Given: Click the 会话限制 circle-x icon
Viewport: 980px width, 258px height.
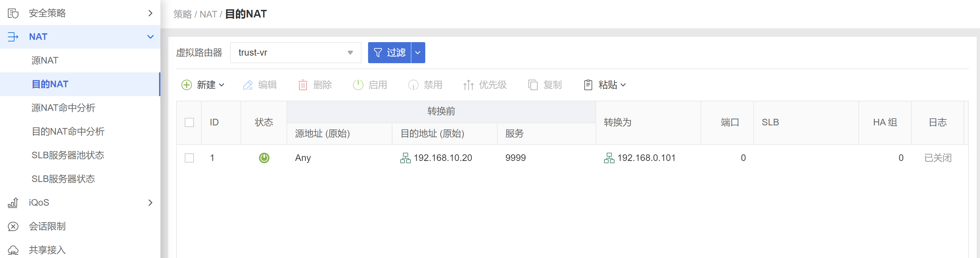Looking at the screenshot, I should tap(13, 227).
